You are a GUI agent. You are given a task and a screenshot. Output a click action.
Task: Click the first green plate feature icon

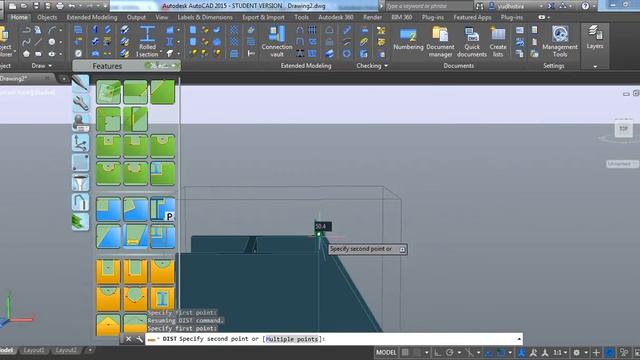[x=109, y=92]
